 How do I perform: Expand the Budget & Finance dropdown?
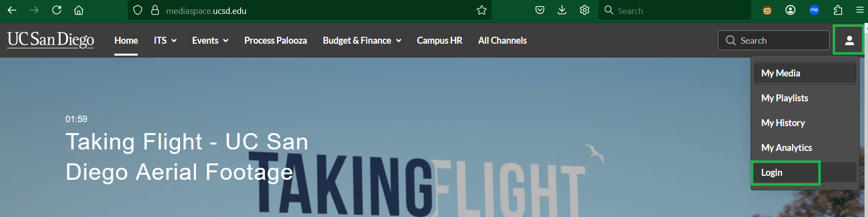point(362,41)
